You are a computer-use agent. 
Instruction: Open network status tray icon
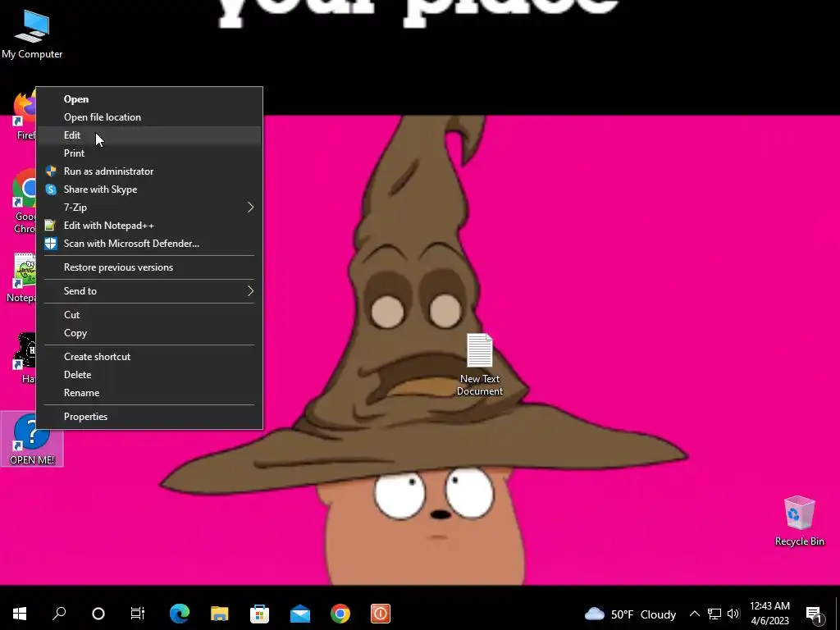coord(714,614)
